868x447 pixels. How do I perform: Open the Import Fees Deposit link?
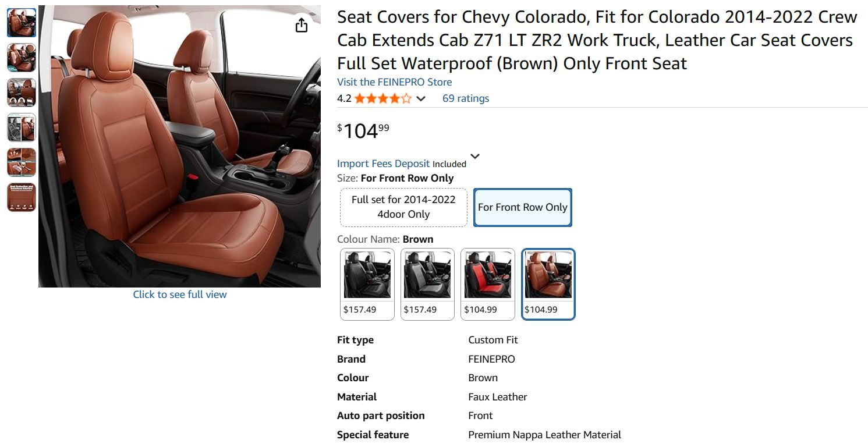(x=383, y=164)
